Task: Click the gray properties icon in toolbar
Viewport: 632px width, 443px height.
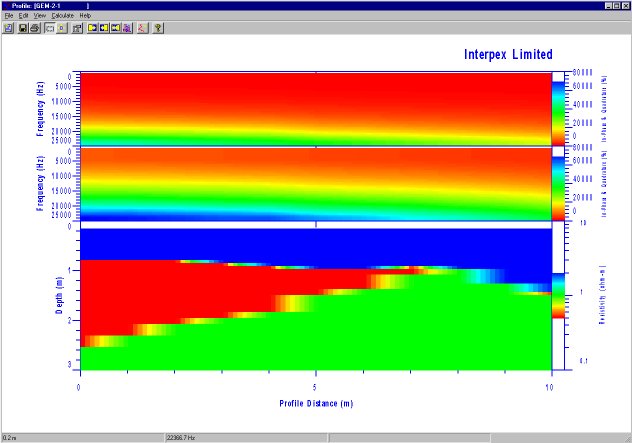Action: [77, 28]
